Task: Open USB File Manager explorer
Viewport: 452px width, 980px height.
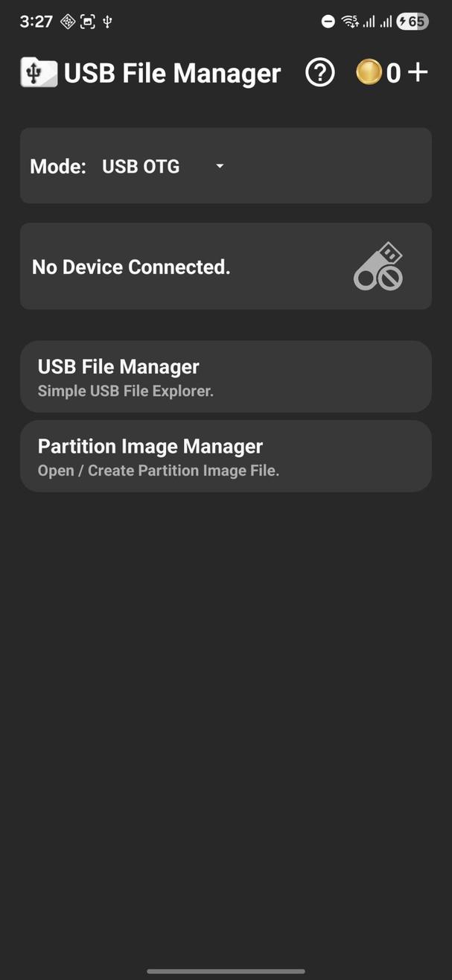Action: click(226, 376)
